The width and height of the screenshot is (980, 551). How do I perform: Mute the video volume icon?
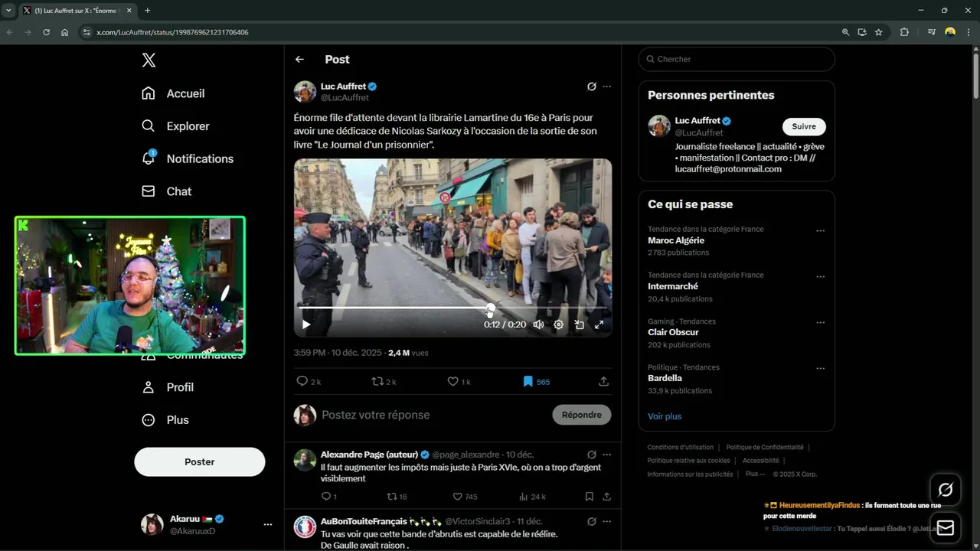tap(538, 324)
